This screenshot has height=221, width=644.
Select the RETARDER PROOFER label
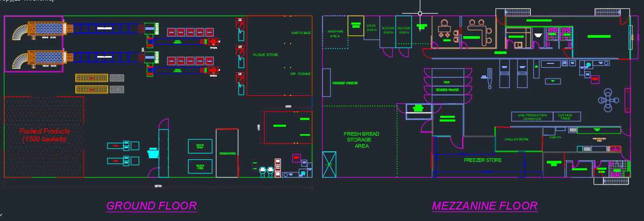coord(447,90)
